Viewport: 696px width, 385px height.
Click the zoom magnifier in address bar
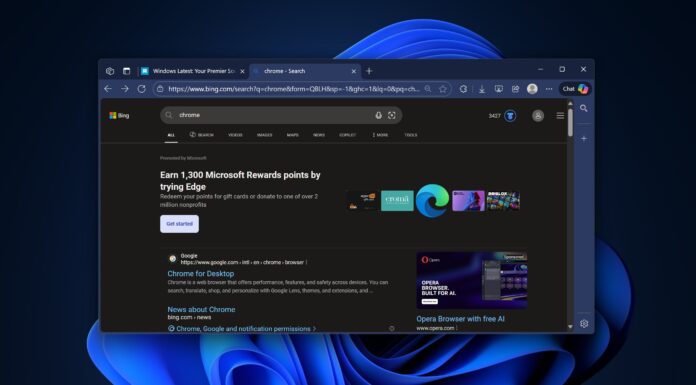click(428, 89)
